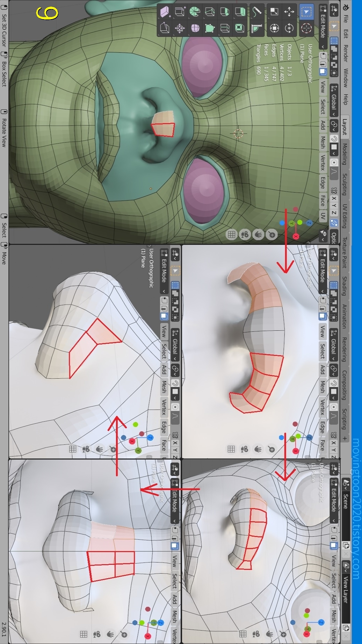Enable vertex select mode in green head viewport
This screenshot has width=362, height=644.
pyautogui.click(x=323, y=55)
